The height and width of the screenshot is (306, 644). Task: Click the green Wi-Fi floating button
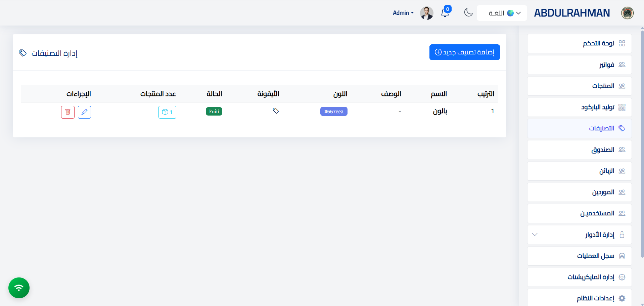click(19, 288)
